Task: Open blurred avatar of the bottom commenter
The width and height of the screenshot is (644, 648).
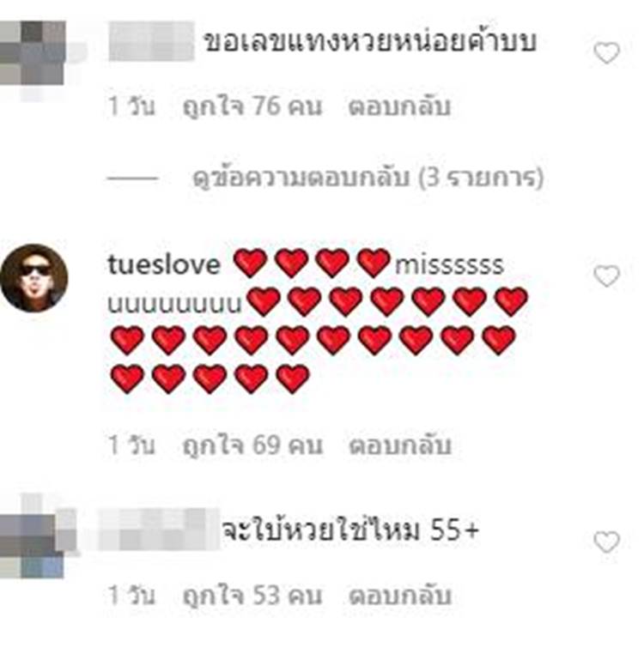Action: 33,546
